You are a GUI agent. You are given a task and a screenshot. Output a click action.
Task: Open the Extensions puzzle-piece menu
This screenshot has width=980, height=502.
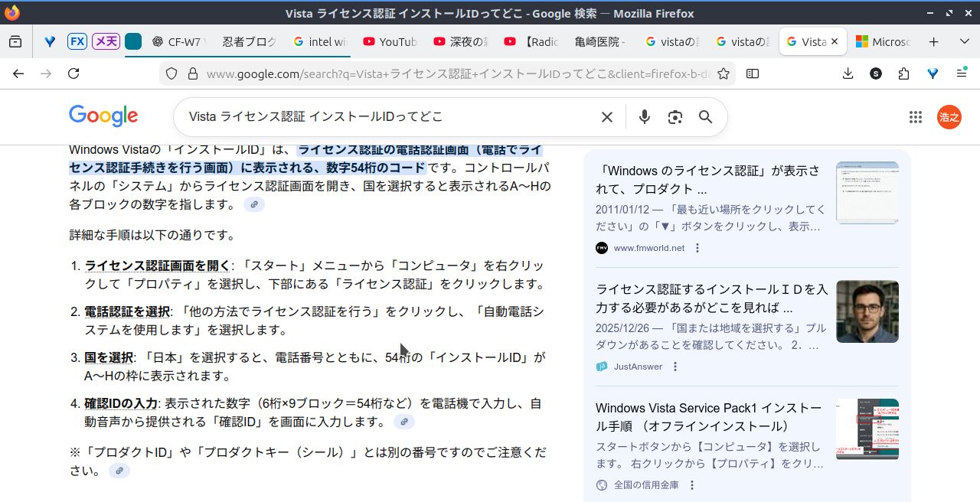pyautogui.click(x=904, y=73)
